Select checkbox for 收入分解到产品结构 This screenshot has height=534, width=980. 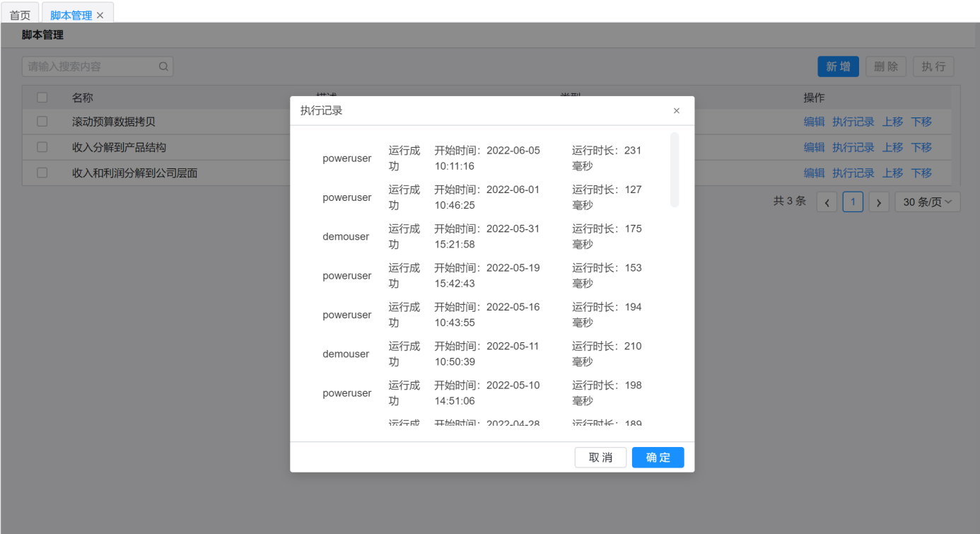point(42,147)
